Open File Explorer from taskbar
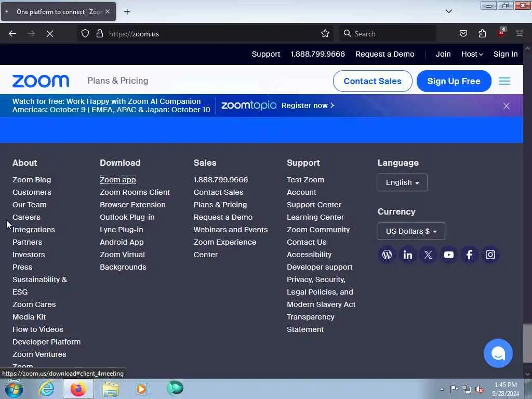The image size is (532, 399). pyautogui.click(x=110, y=389)
